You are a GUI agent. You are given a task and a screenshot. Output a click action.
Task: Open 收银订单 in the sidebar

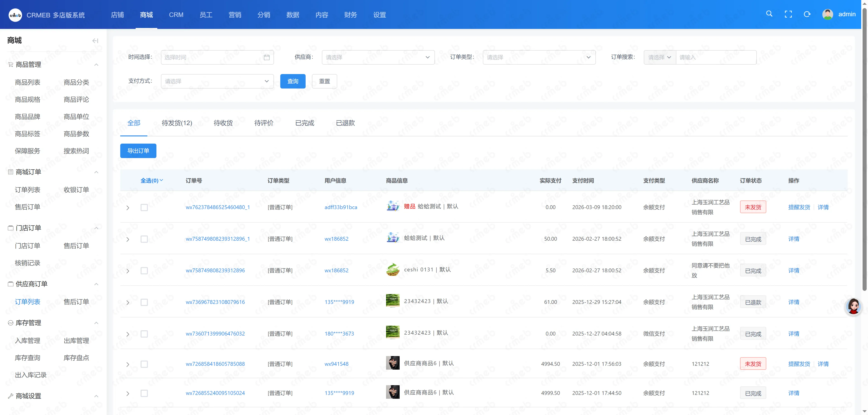pos(76,189)
